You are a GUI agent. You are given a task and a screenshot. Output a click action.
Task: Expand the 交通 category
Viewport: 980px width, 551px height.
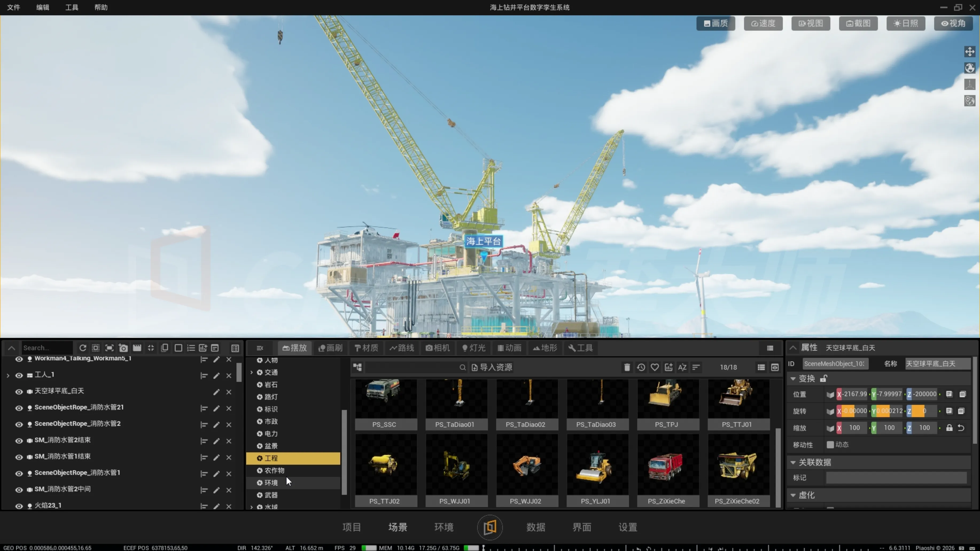pyautogui.click(x=251, y=372)
